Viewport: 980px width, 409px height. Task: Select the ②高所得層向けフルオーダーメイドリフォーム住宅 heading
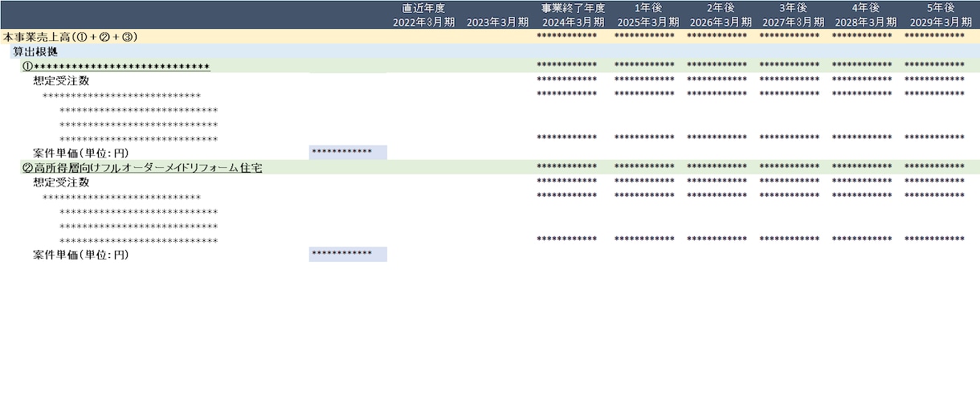pyautogui.click(x=142, y=167)
